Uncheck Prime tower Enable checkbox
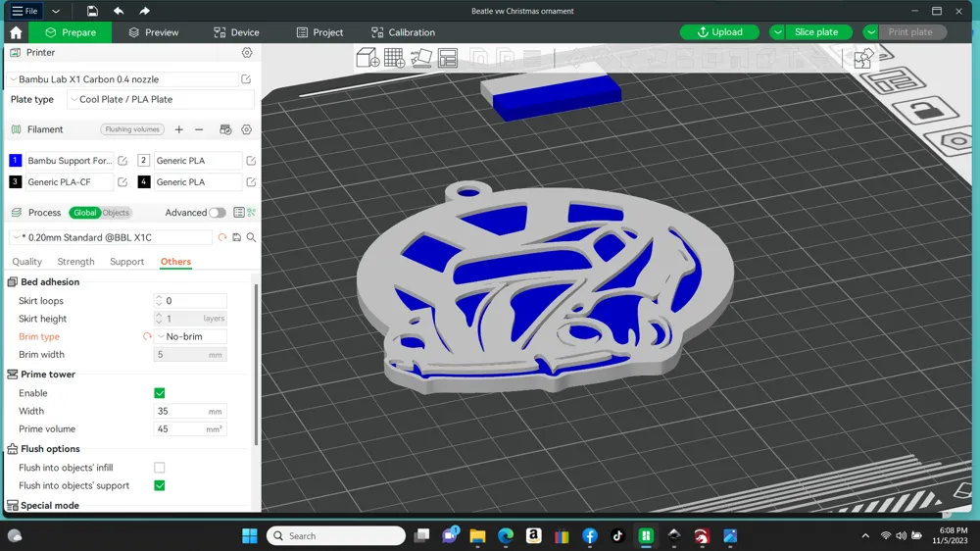Screen dimensions: 980x551 160,393
